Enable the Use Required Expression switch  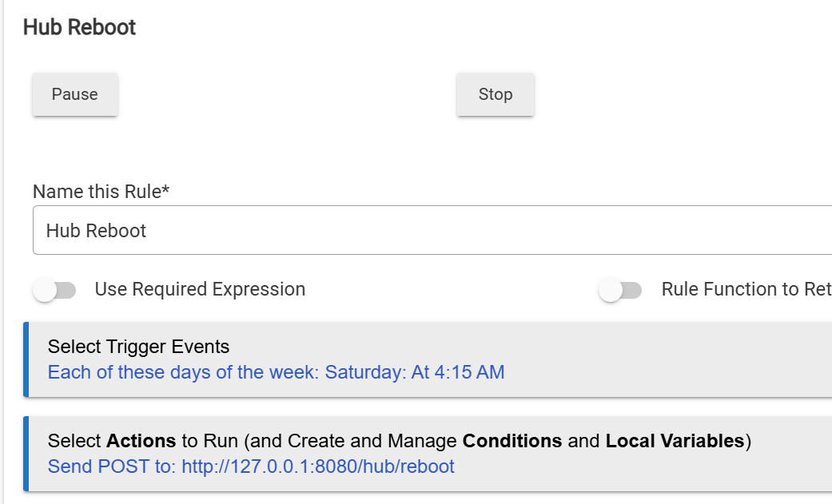coord(54,290)
